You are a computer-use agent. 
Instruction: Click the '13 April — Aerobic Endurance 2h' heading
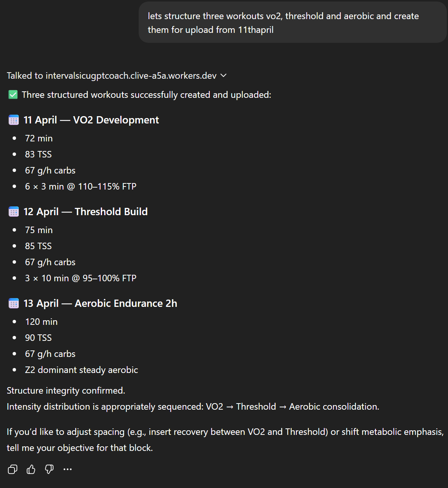click(x=100, y=303)
